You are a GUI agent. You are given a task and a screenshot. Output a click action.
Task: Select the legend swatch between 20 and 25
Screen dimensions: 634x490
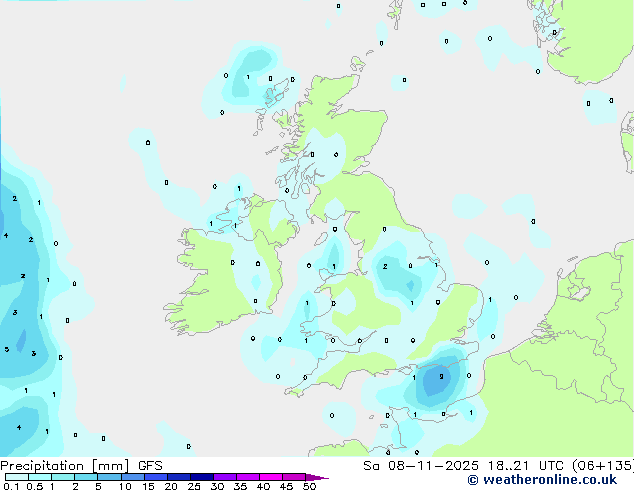tap(179, 477)
